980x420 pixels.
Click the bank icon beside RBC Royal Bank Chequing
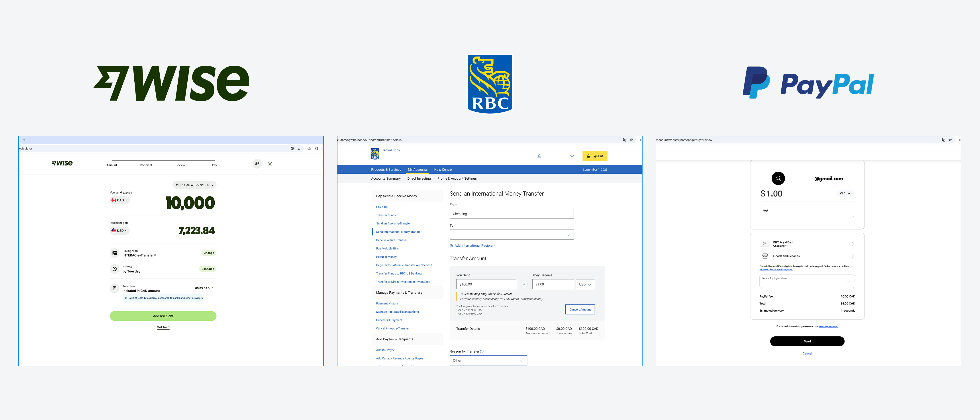765,243
